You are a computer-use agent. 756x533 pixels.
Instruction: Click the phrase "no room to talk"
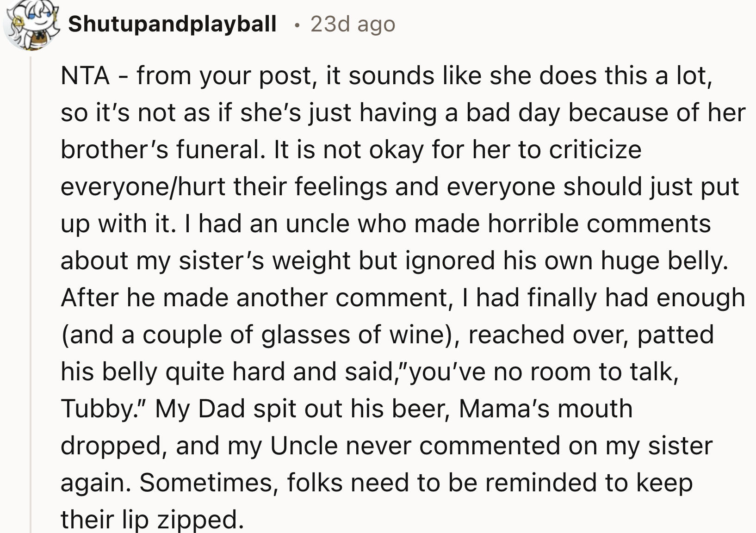[584, 372]
